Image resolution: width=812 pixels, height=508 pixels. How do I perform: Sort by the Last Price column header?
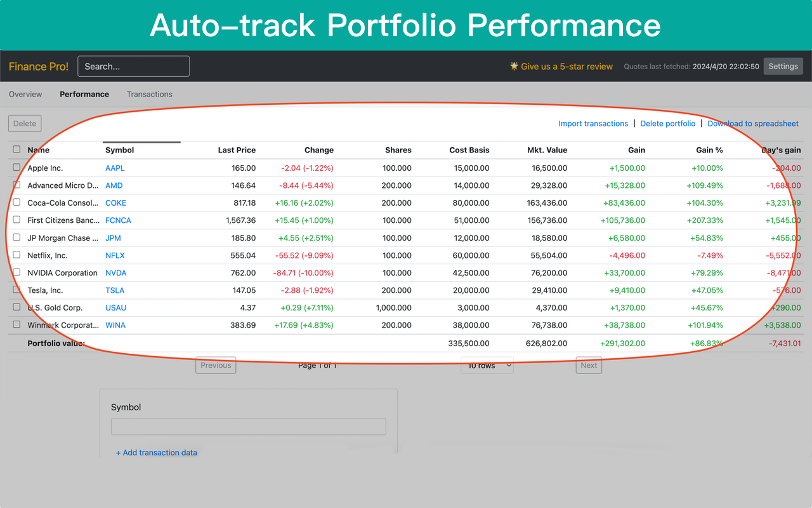[x=237, y=150]
